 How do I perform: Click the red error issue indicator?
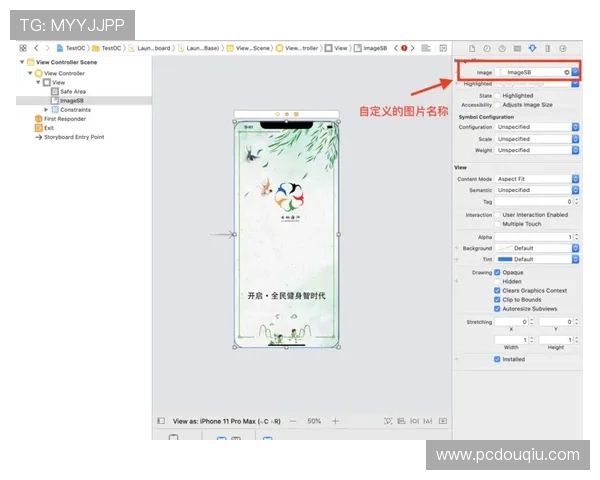[x=404, y=48]
